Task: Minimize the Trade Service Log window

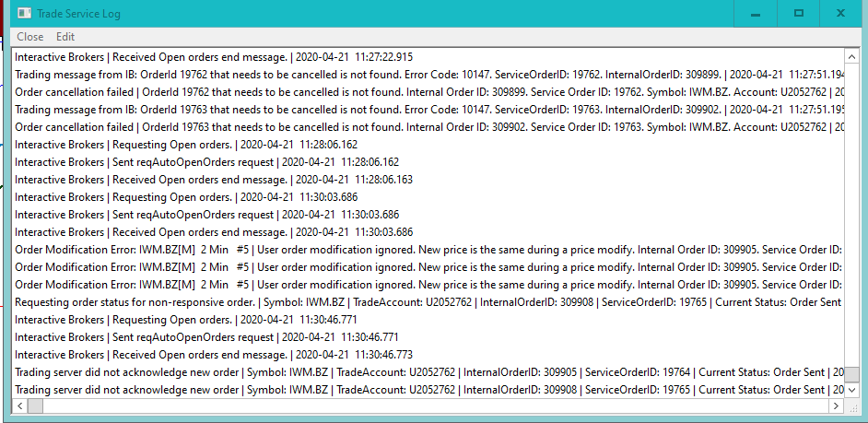Action: click(x=756, y=14)
